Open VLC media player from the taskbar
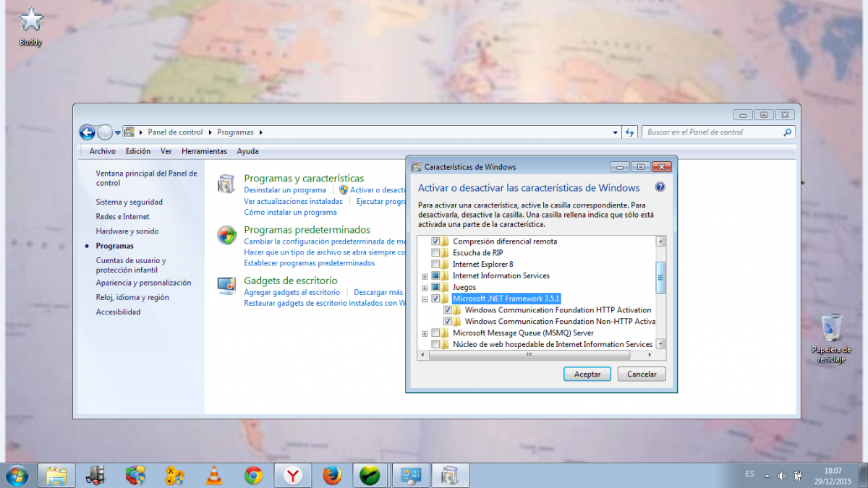 pyautogui.click(x=214, y=475)
